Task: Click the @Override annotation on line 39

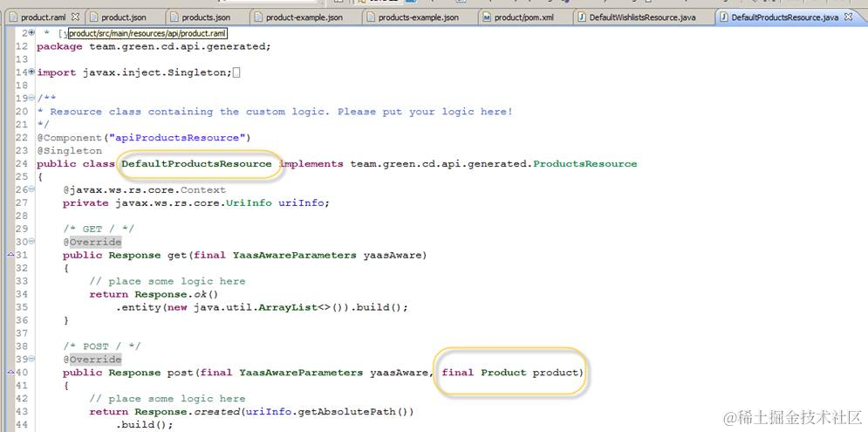Action: (92, 360)
